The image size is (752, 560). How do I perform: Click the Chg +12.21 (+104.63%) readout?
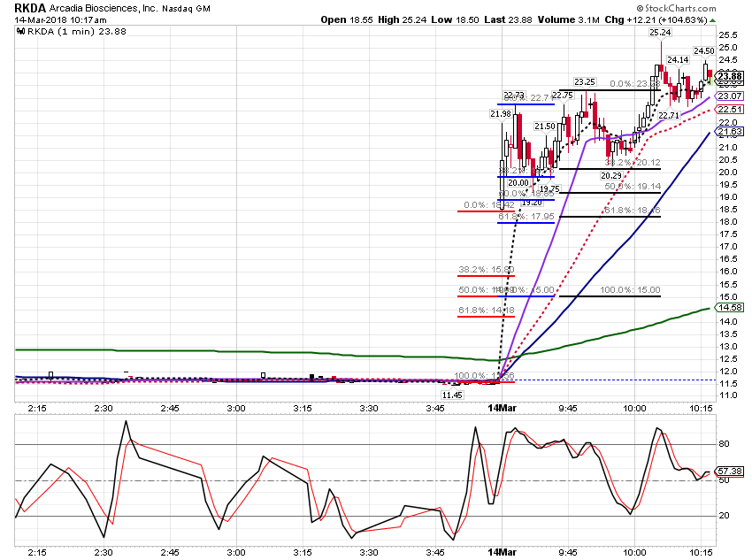click(x=656, y=19)
